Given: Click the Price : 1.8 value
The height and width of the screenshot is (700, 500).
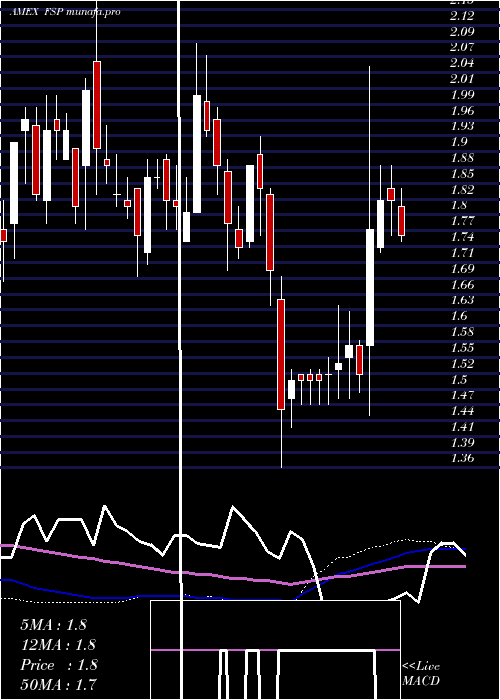Looking at the screenshot, I should pos(58,665).
